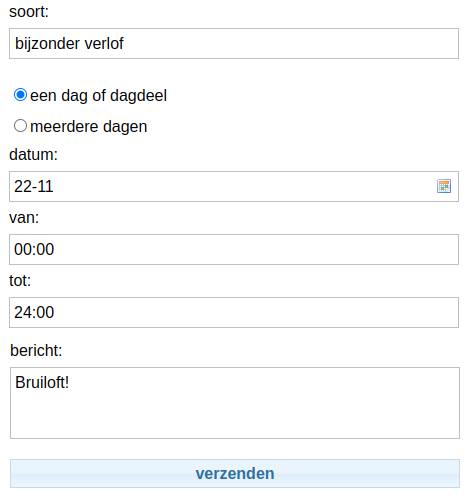Click the '22-11' date text
Image resolution: width=471 pixels, height=496 pixels.
coord(34,186)
